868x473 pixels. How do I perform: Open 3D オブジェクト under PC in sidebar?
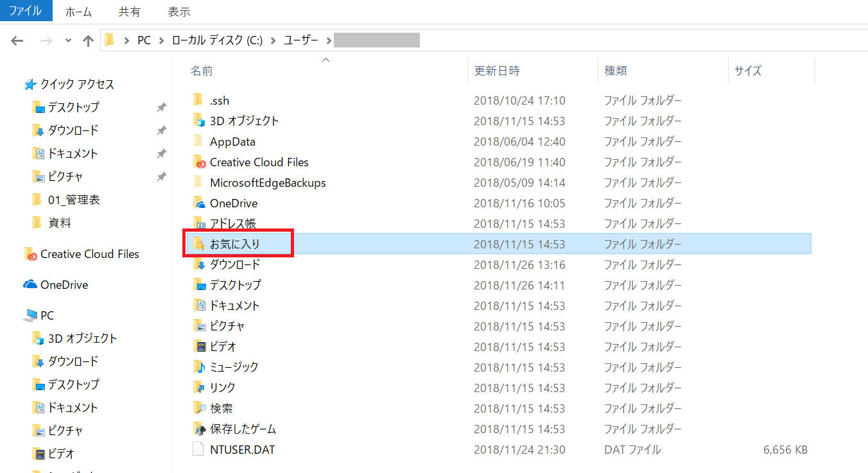(x=82, y=338)
